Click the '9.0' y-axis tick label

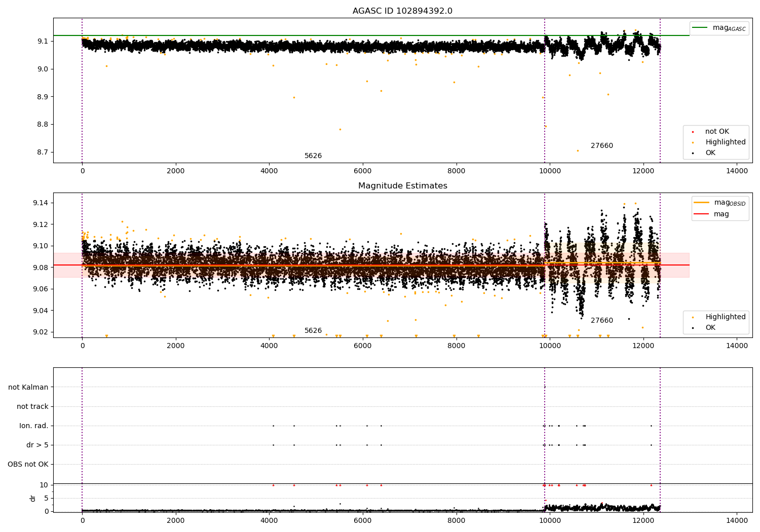pos(42,69)
